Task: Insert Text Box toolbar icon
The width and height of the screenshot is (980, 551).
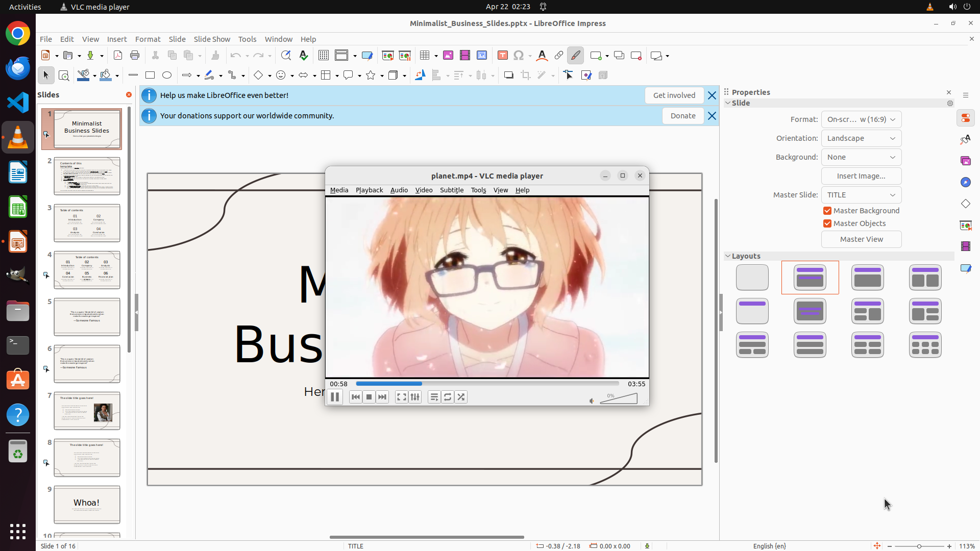Action: (502, 56)
